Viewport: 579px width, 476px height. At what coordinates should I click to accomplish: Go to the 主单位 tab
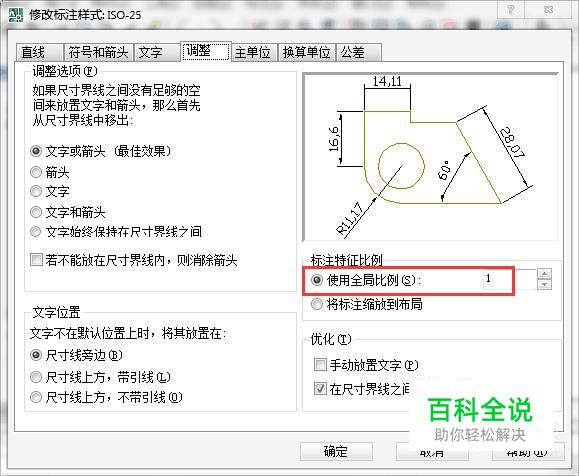click(254, 52)
